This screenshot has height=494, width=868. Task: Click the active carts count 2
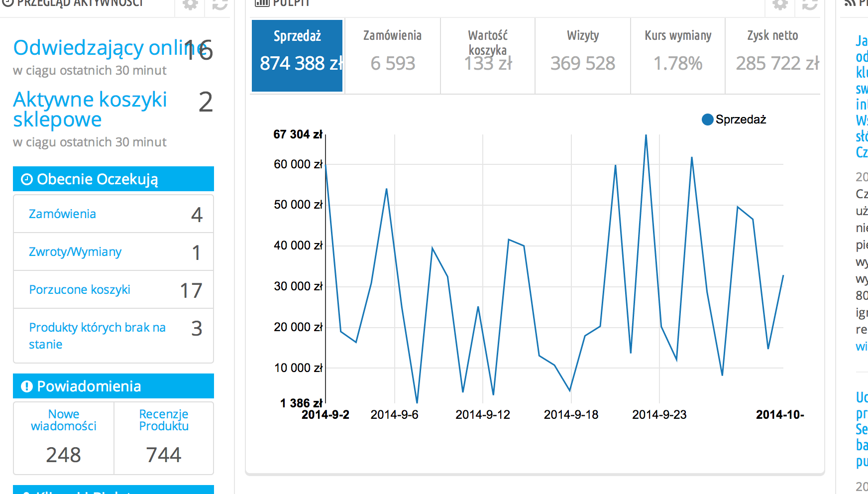pos(206,102)
